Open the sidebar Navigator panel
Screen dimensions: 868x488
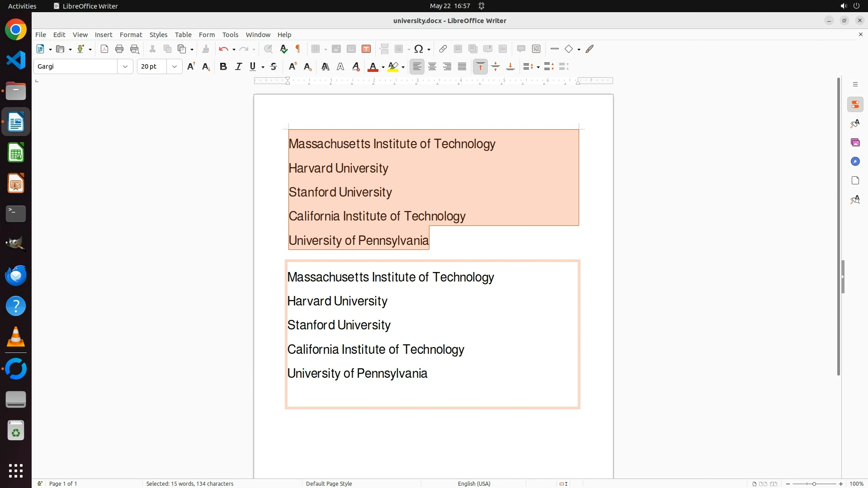(855, 162)
